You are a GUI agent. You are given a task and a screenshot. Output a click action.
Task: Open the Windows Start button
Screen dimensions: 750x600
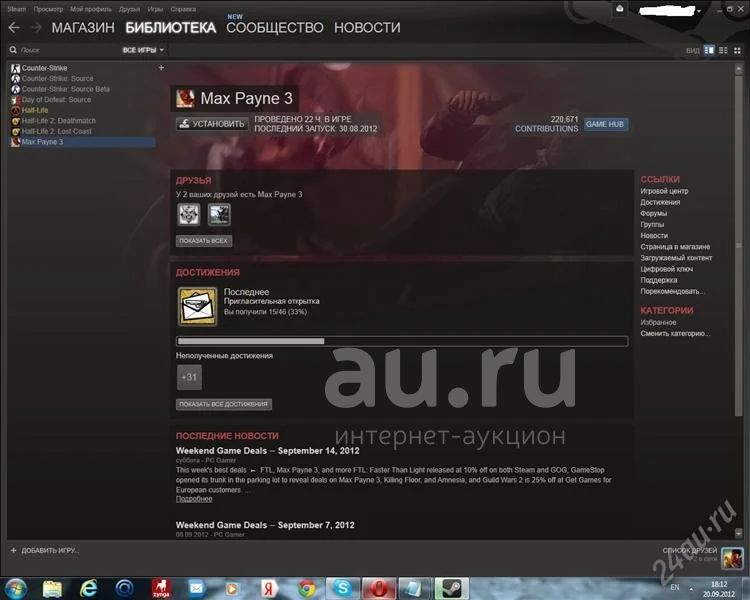click(x=16, y=589)
